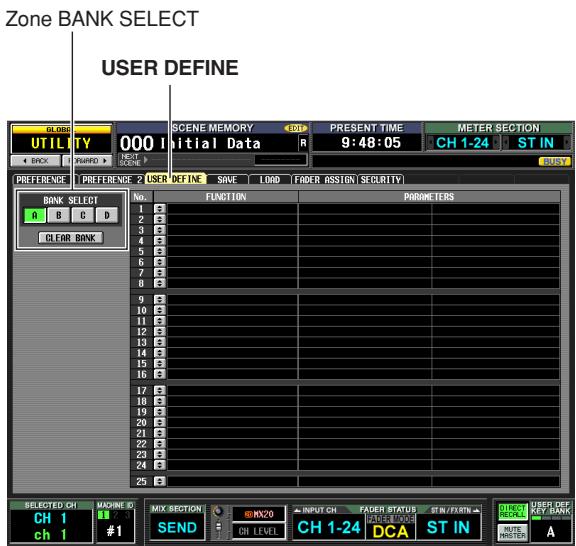Select bank A in BANK SELECT
576x546 pixels.
35,215
